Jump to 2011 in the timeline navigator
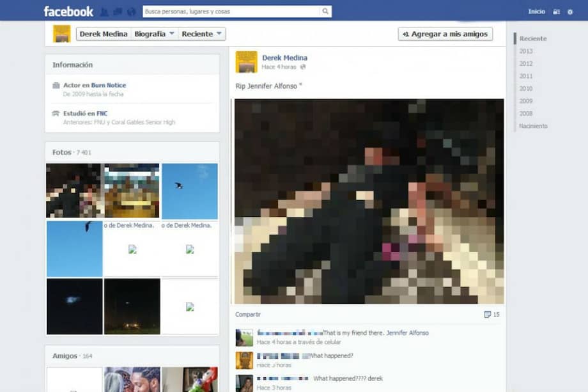 (x=526, y=76)
